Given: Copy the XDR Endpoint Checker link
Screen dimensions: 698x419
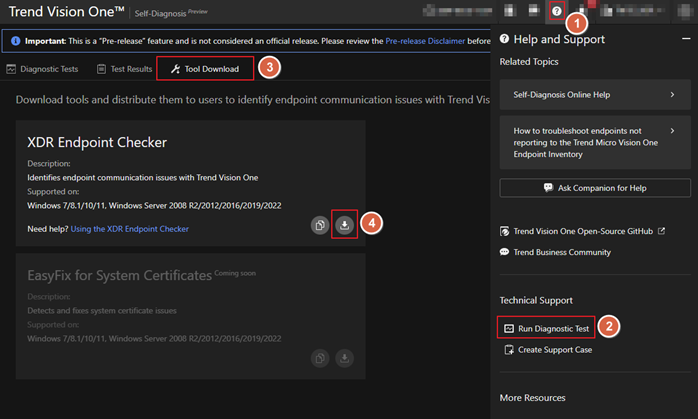Looking at the screenshot, I should tap(319, 225).
